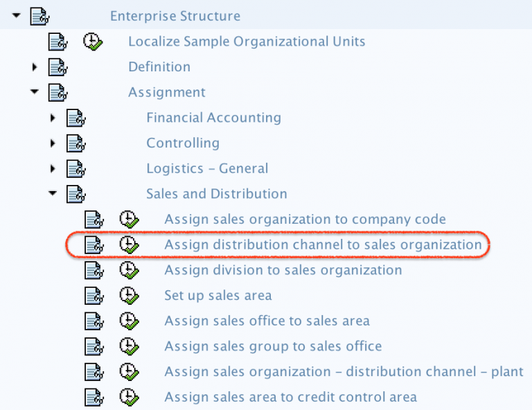Collapse the Assignment node
The height and width of the screenshot is (410, 532).
[x=34, y=91]
